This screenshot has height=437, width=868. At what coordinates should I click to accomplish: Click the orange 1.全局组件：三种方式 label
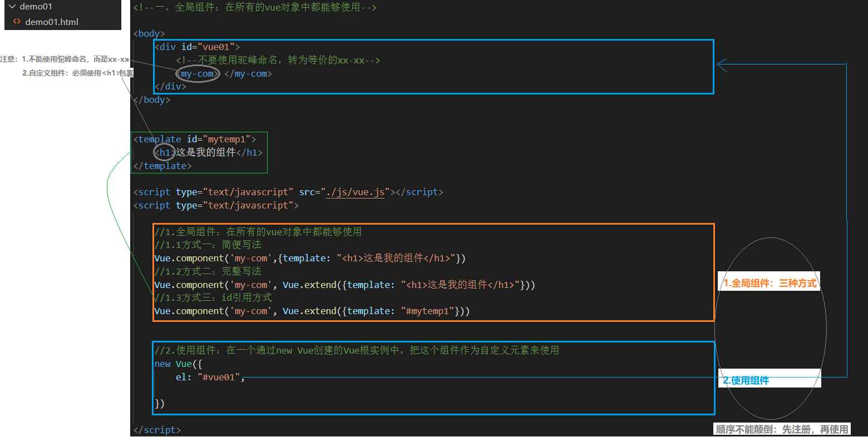click(x=770, y=283)
